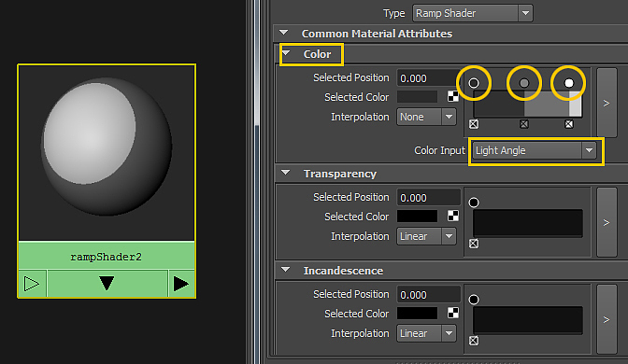Viewport: 628px width, 364px height.
Task: Select the white color ramp handle
Action: (x=569, y=83)
